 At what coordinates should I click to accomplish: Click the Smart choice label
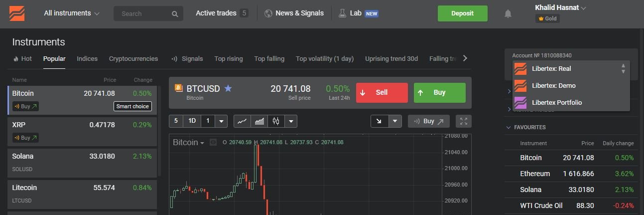133,106
